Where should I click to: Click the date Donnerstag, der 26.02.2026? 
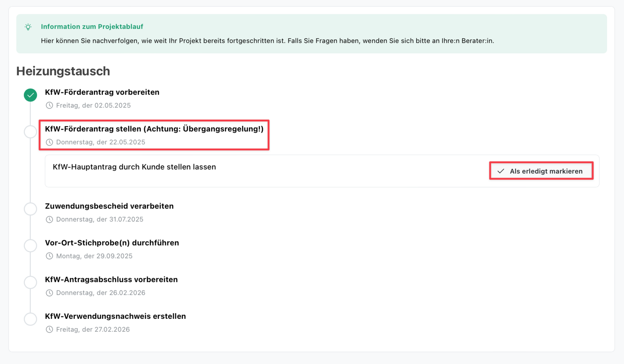[101, 292]
